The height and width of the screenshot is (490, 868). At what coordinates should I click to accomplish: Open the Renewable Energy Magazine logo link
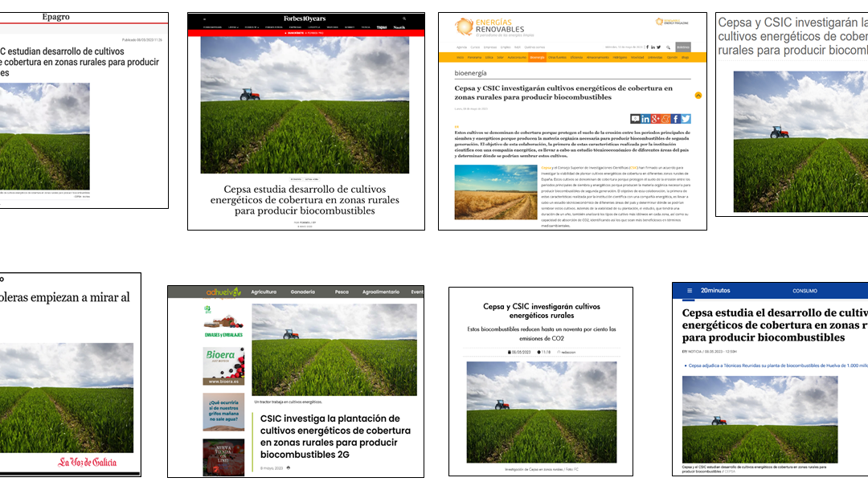coord(672,22)
